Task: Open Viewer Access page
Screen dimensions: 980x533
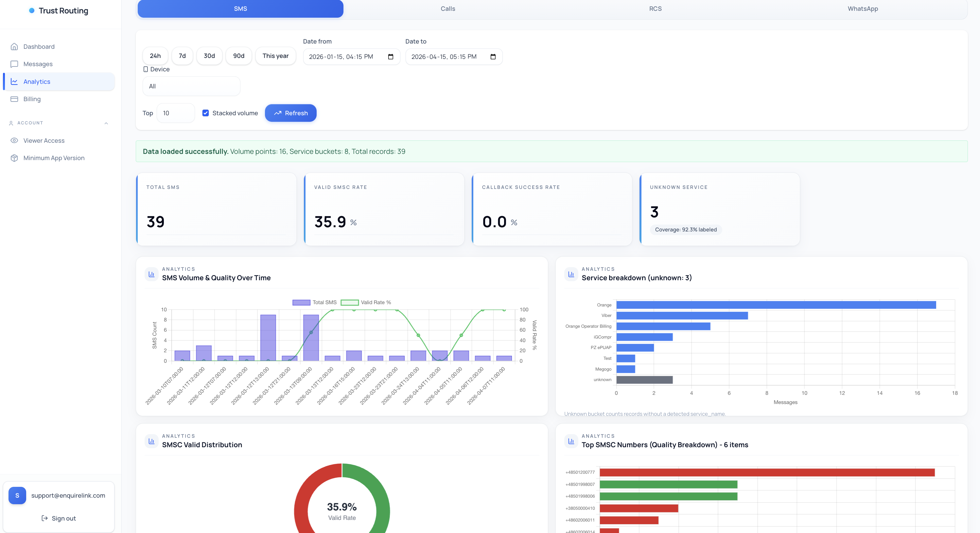Action: click(x=59, y=140)
